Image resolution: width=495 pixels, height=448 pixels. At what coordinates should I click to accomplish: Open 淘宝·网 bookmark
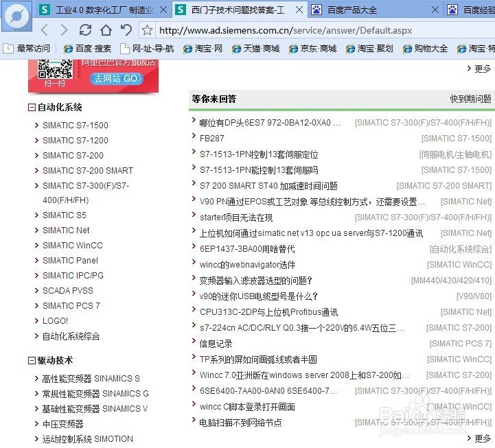(x=203, y=49)
